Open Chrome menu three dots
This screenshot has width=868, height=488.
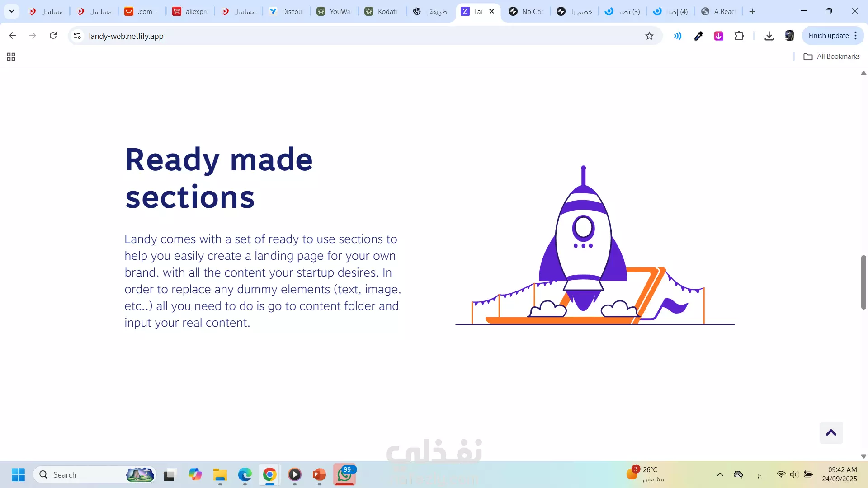[x=856, y=36]
